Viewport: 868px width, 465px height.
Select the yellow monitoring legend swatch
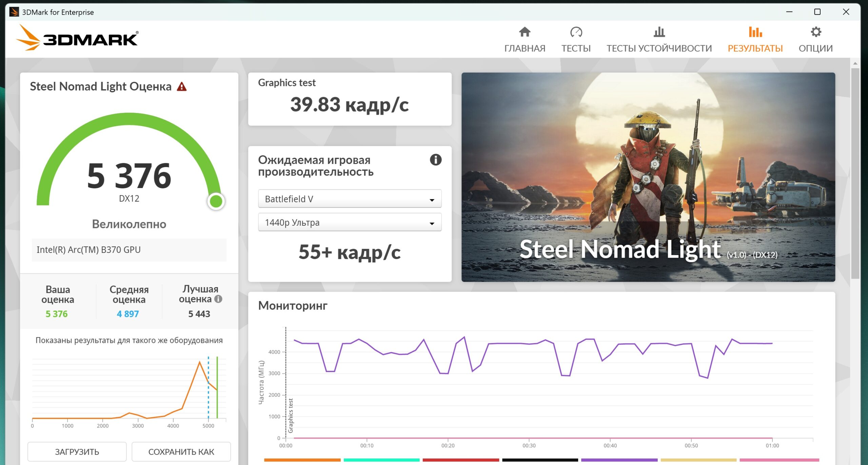coord(698,460)
